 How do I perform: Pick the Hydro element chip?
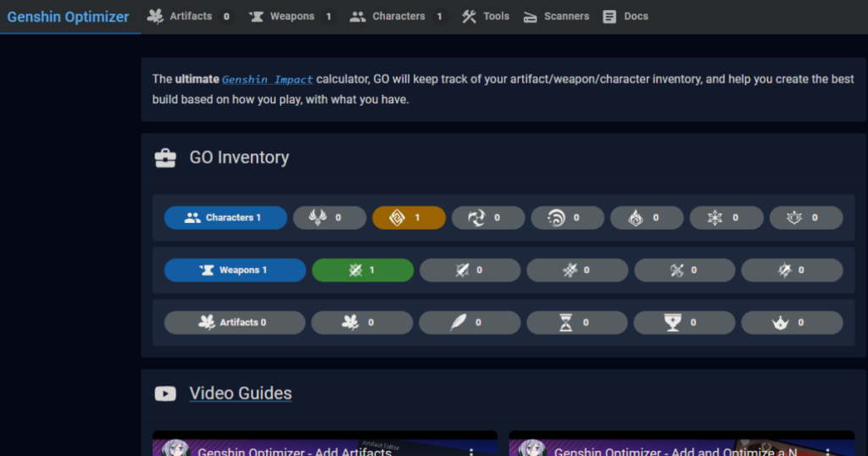pos(567,218)
